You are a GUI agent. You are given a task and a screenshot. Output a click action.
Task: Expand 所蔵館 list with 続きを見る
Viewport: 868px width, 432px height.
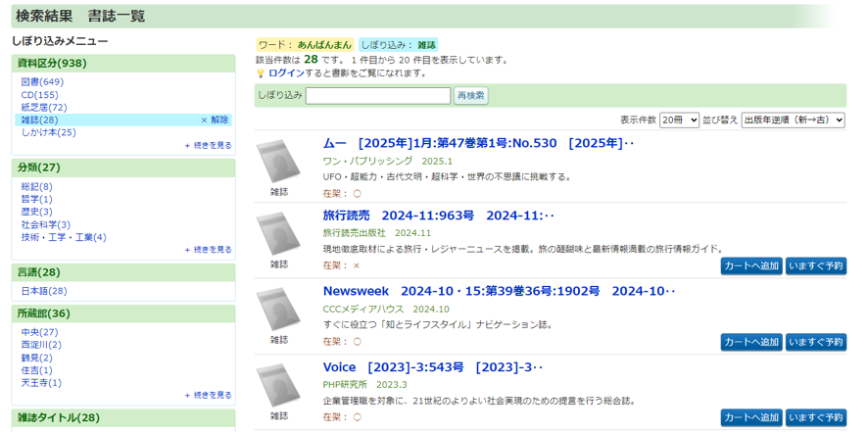[x=208, y=396]
